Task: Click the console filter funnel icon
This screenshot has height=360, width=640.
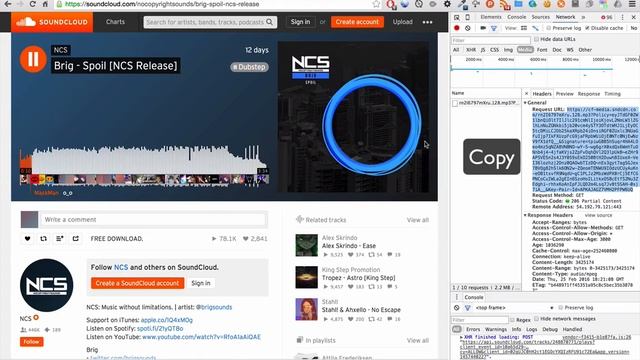Action: pyautogui.click(x=468, y=308)
